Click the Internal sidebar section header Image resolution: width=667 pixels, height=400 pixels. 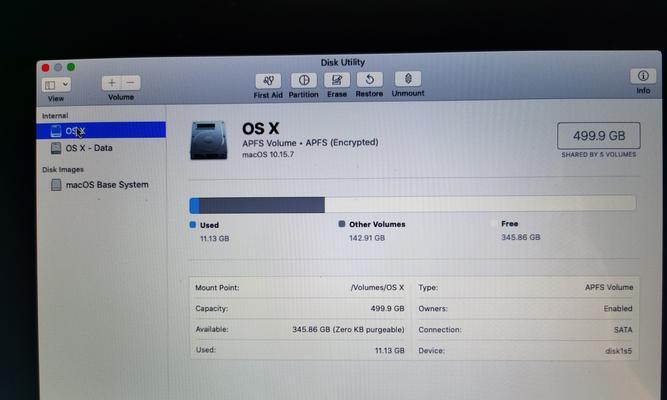55,116
